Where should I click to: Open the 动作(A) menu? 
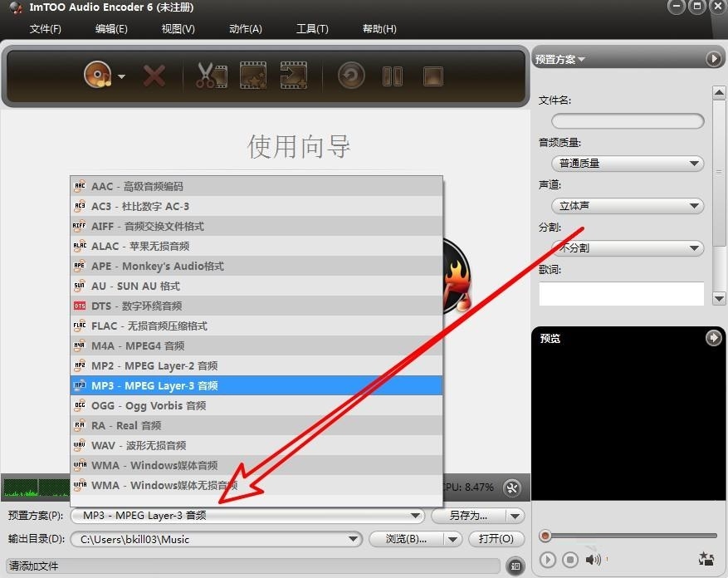[245, 29]
